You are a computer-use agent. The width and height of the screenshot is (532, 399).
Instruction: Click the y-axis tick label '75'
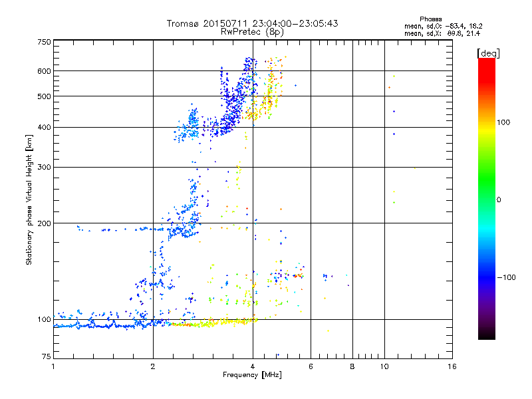[x=47, y=356]
